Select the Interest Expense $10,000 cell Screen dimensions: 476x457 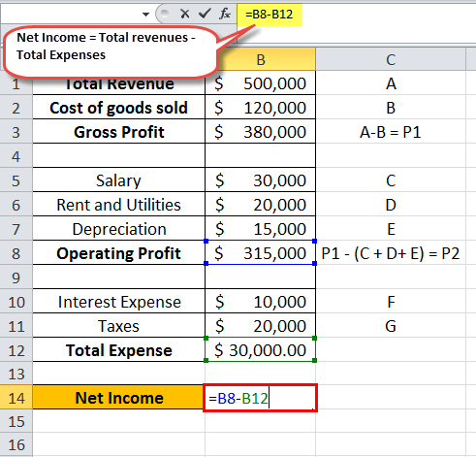[261, 301]
